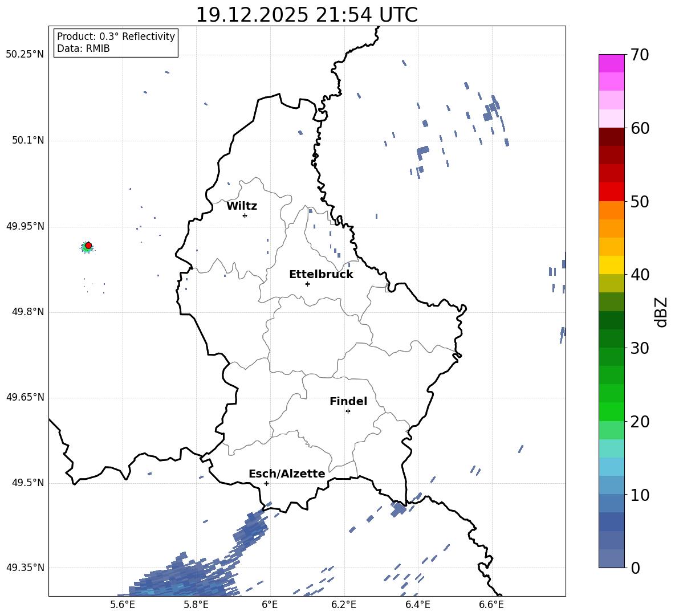Click the 0 tick on the colorbar
Screen dimensions: 675x616
(635, 568)
